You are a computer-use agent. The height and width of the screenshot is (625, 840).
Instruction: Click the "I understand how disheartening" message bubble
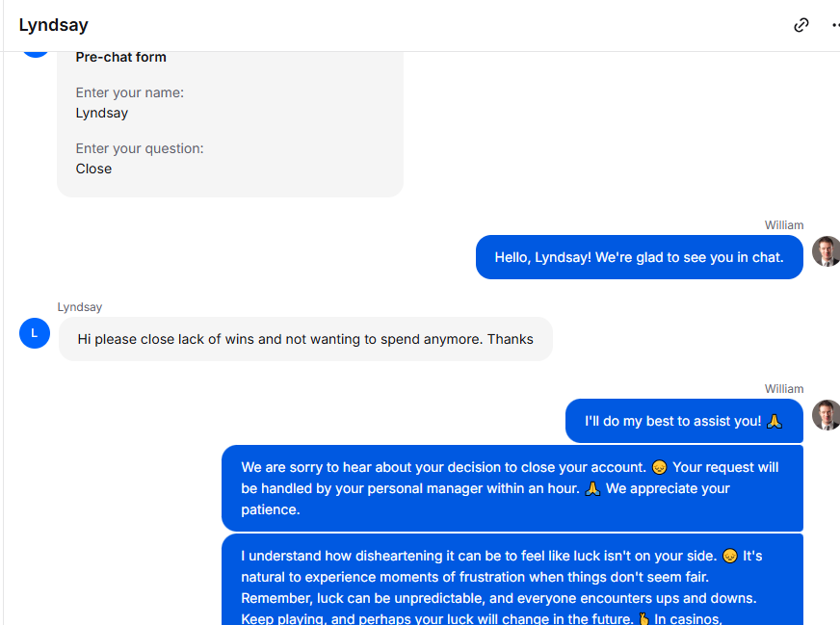click(512, 580)
